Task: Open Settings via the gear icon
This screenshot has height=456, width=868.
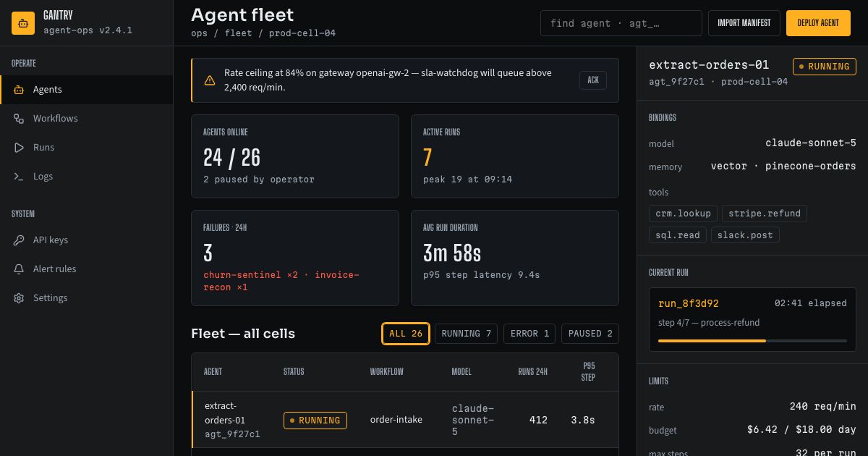Action: [x=19, y=298]
